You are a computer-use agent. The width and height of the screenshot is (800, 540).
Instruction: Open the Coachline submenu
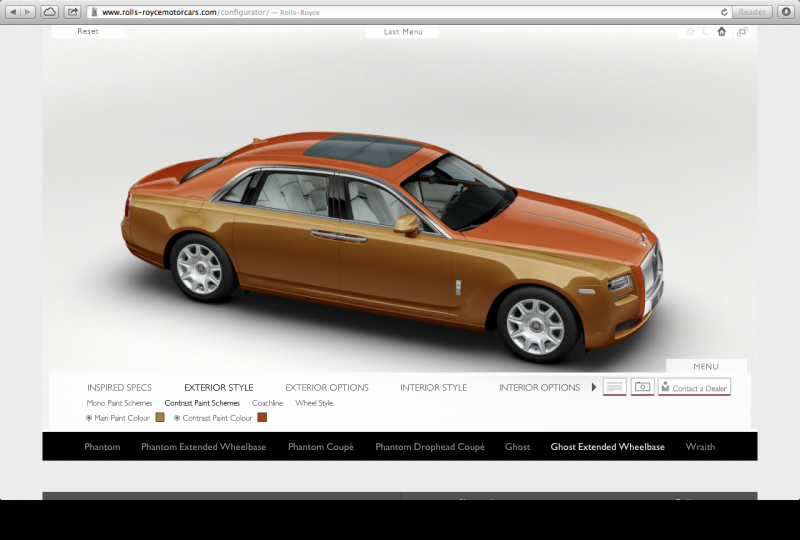(267, 403)
